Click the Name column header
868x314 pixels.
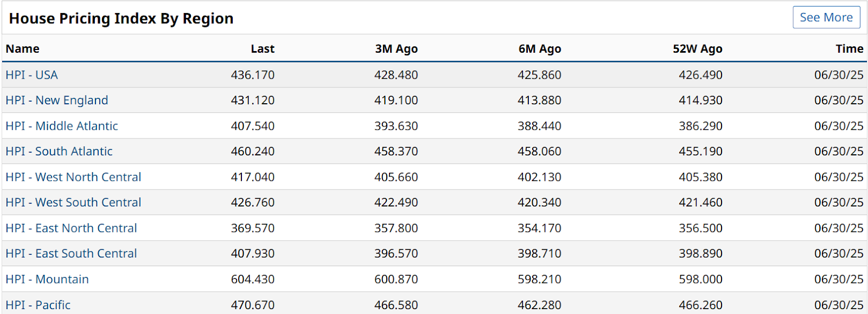coord(23,49)
